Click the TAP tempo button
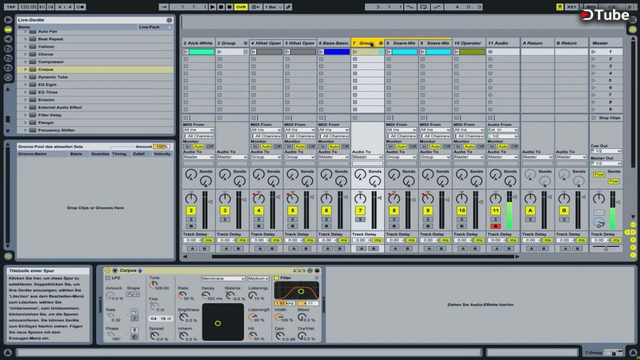Viewport: 640px width, 360px height. pyautogui.click(x=11, y=7)
